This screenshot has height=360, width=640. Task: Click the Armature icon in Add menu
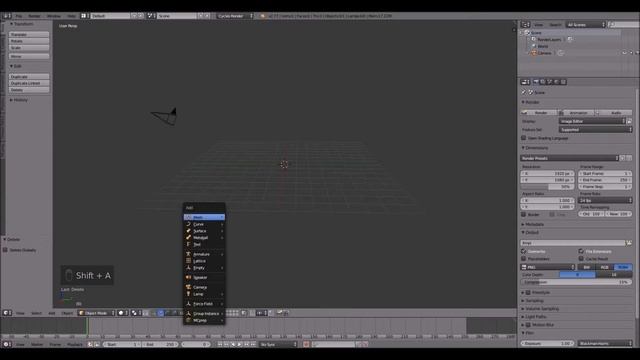point(188,254)
